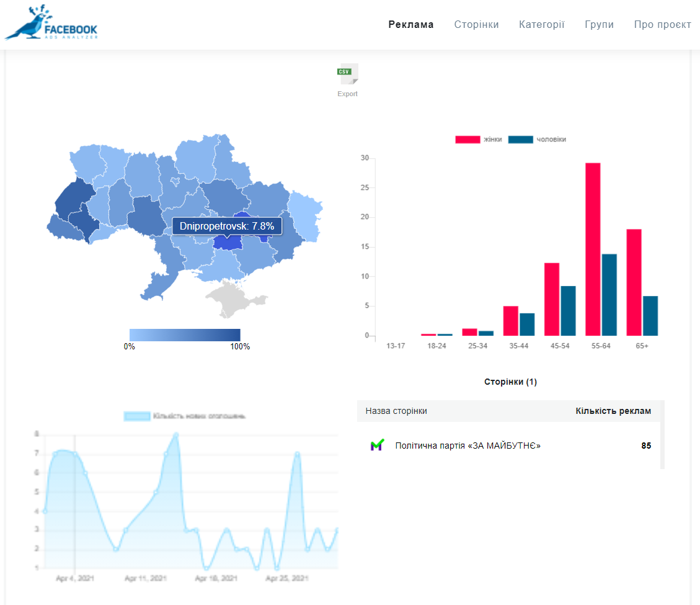Go to the Сторінки menu item
700x605 pixels.
(x=476, y=25)
